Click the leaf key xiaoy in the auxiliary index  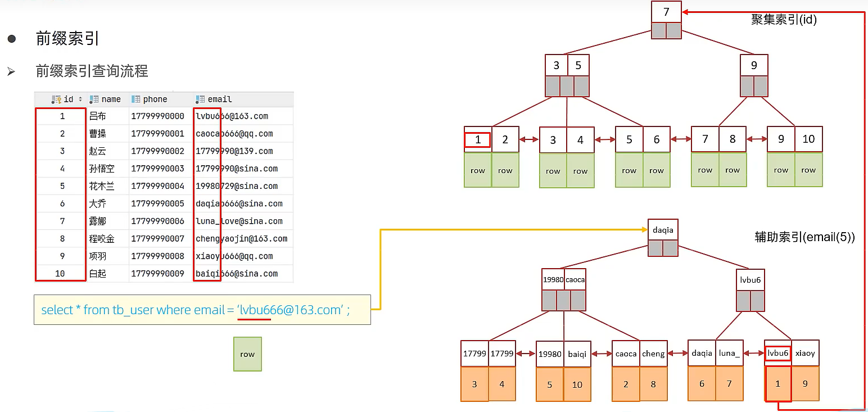point(805,353)
